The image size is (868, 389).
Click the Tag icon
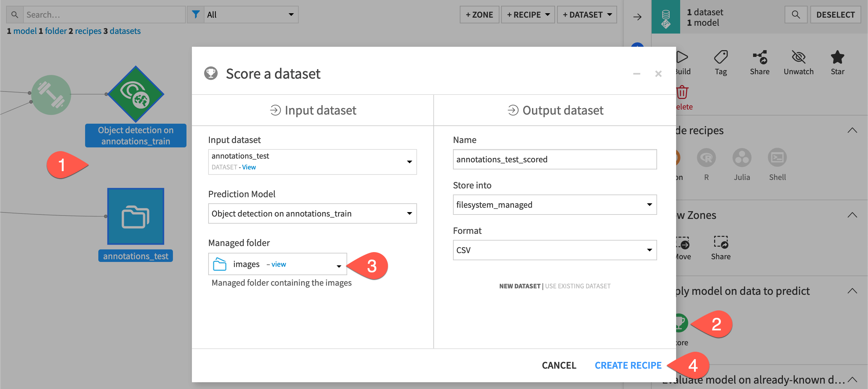[x=721, y=57]
